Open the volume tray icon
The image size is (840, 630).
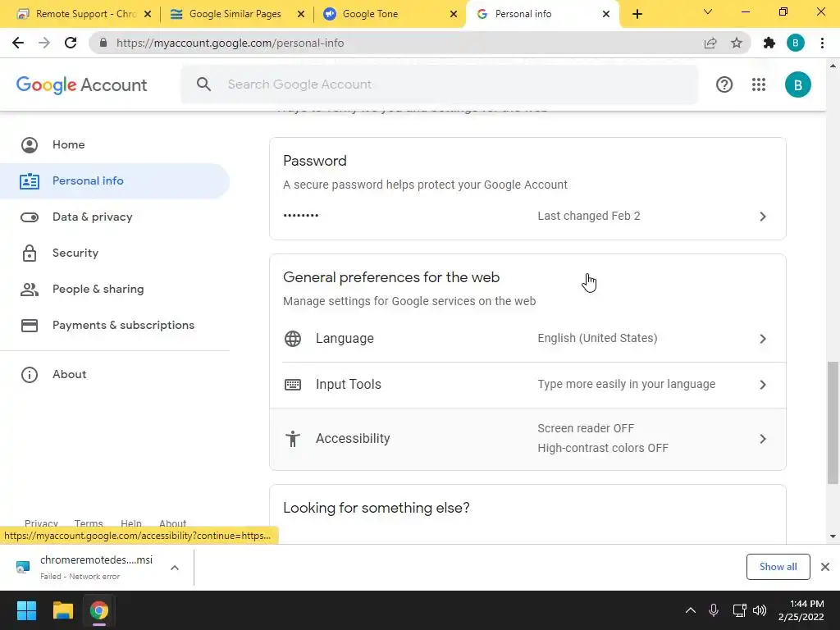(760, 610)
